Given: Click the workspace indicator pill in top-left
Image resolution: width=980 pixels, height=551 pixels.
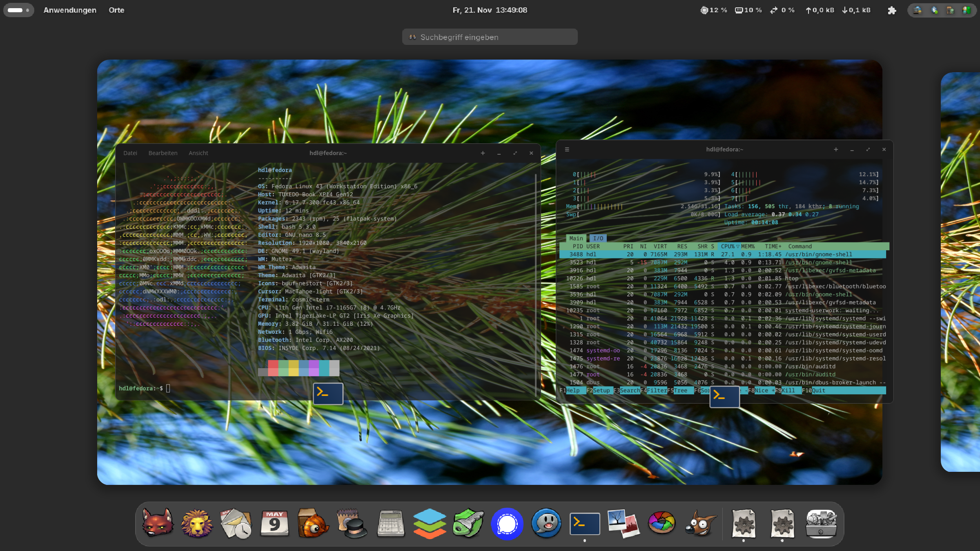Looking at the screenshot, I should [18, 10].
